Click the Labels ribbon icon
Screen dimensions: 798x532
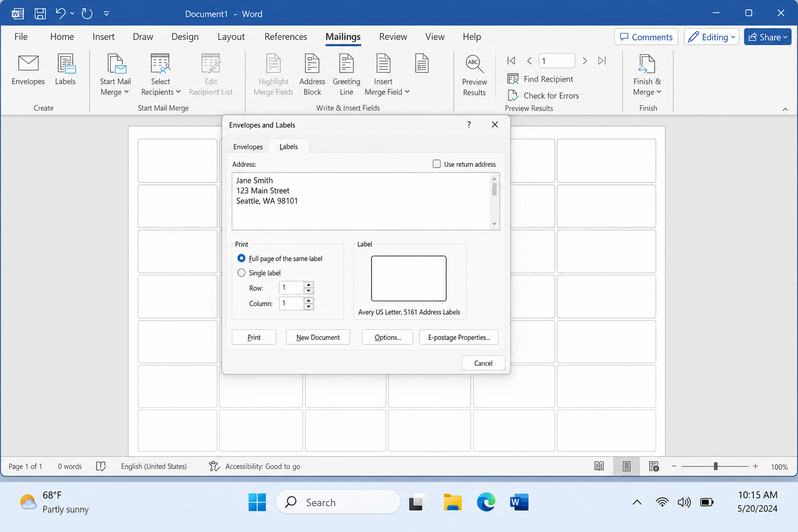point(65,69)
